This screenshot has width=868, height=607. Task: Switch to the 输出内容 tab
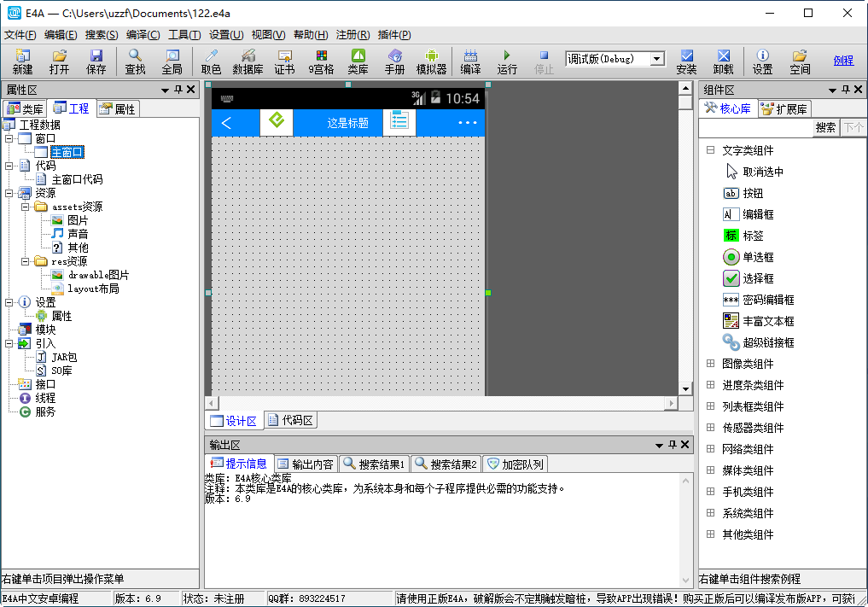pos(306,464)
